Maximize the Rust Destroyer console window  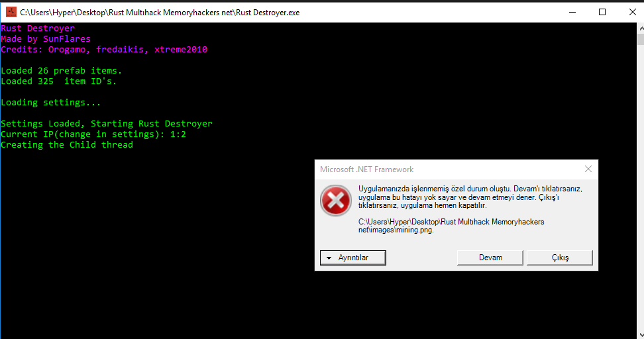[x=602, y=13]
